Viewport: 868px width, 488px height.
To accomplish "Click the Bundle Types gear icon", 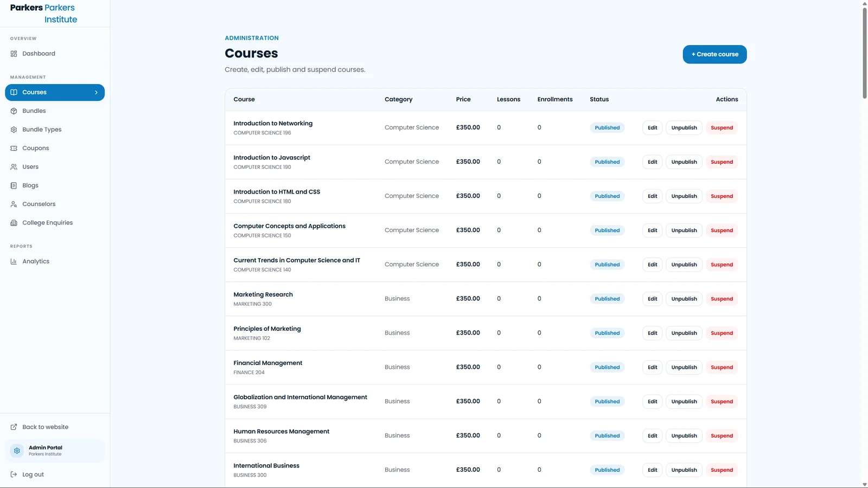I will point(14,130).
